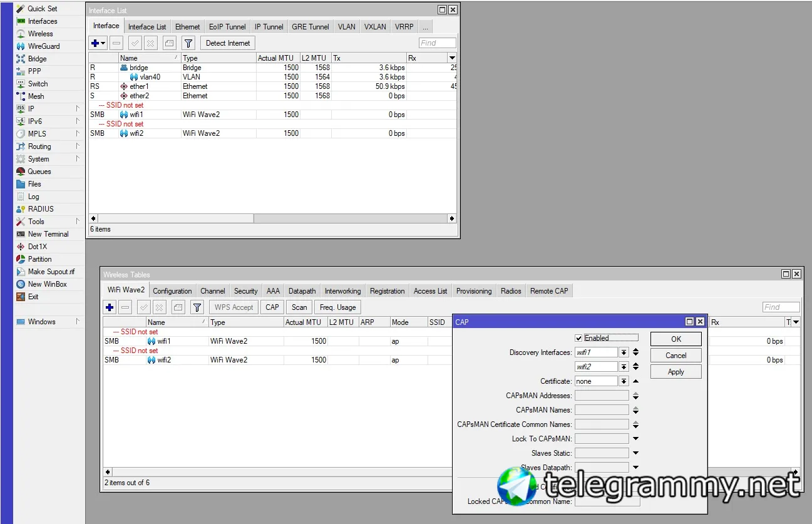Open the Remote CAP tab
Screen dimensions: 812x524
pos(549,291)
